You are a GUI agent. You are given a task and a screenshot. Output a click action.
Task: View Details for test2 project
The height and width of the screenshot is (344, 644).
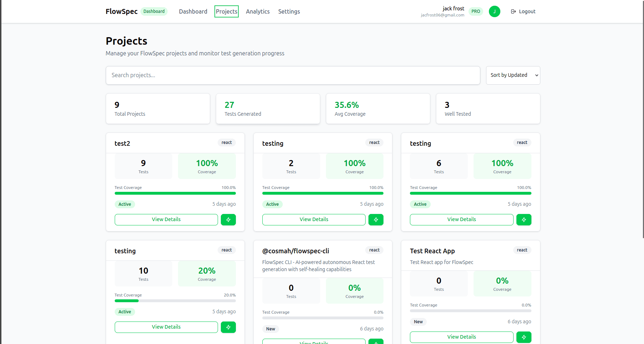(x=166, y=220)
